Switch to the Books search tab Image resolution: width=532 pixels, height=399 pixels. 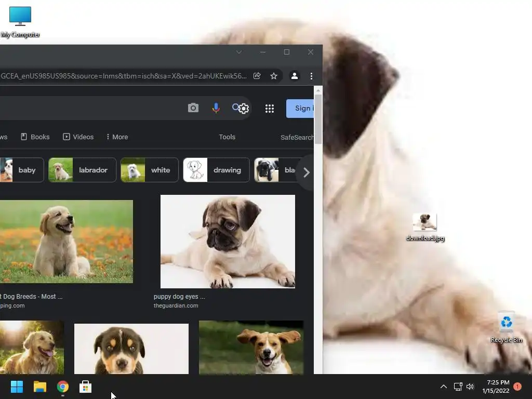click(35, 137)
